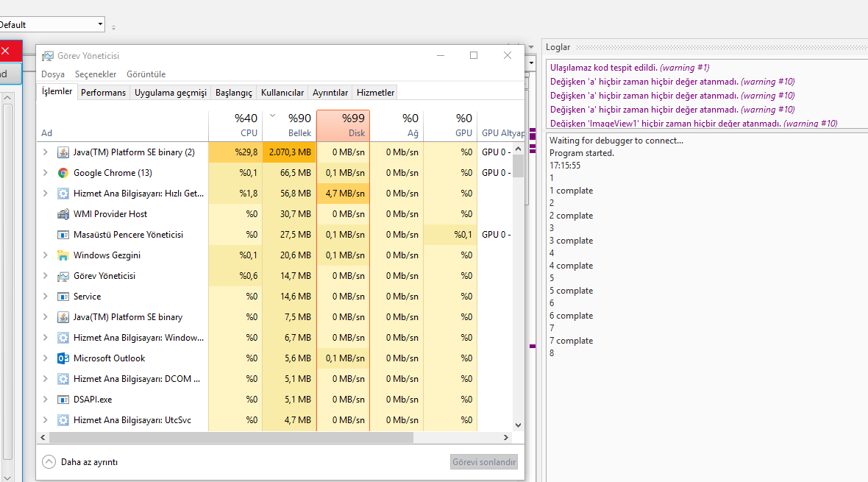Screen dimensions: 868x482
Task: Switch to the Performans tab
Action: [x=103, y=93]
